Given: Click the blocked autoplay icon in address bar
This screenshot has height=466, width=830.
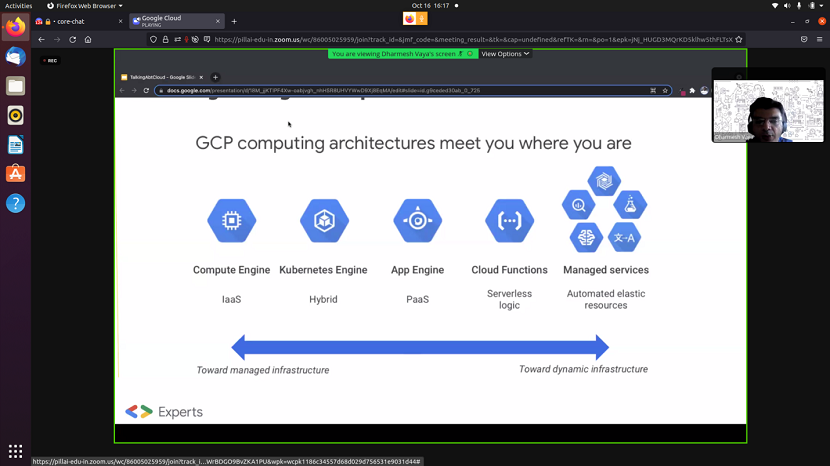Looking at the screenshot, I should (195, 39).
